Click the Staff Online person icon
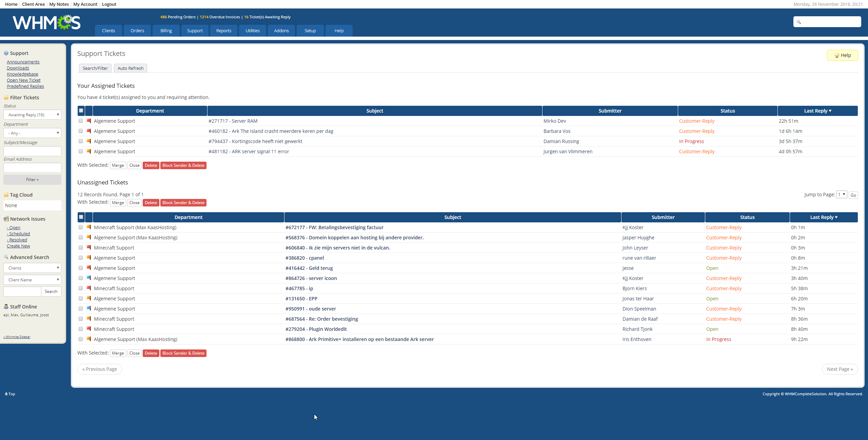This screenshot has width=868, height=440. coord(6,306)
